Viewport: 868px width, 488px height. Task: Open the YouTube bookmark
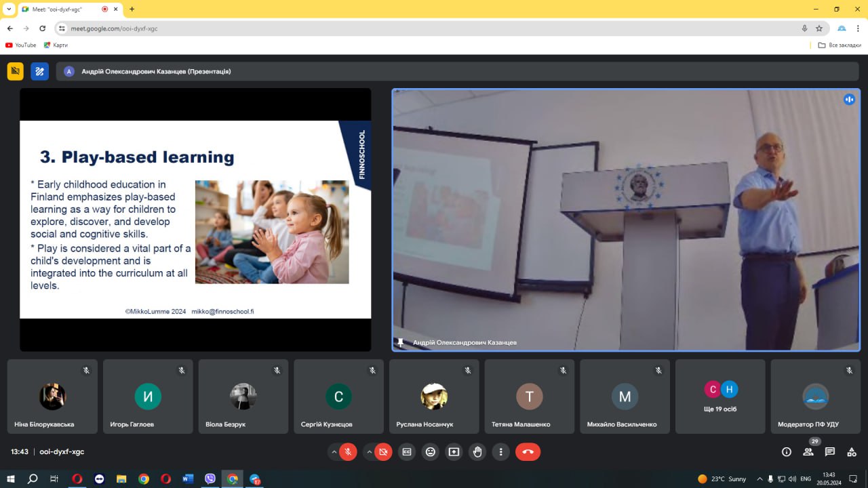click(21, 45)
